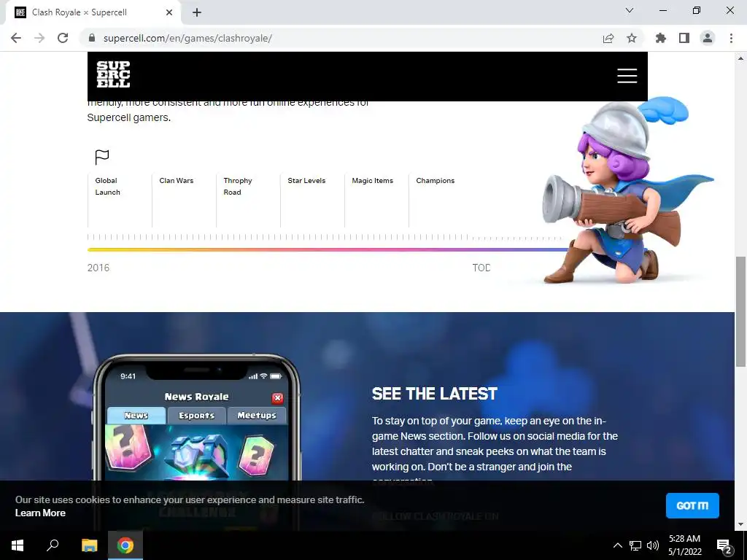Select the Champions timeline milestone

tap(436, 181)
